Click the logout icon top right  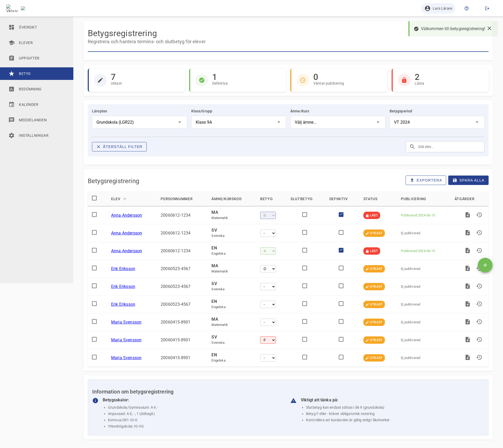(487, 8)
